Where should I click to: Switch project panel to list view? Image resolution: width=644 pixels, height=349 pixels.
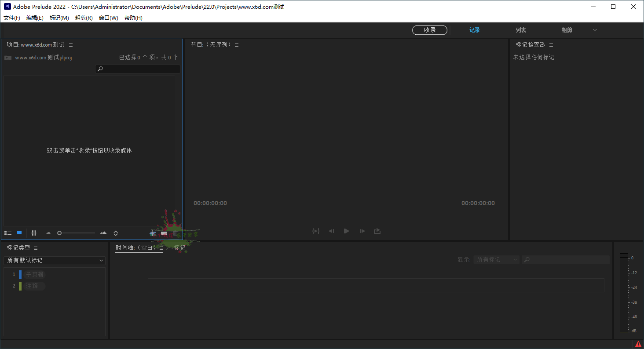pyautogui.click(x=8, y=233)
